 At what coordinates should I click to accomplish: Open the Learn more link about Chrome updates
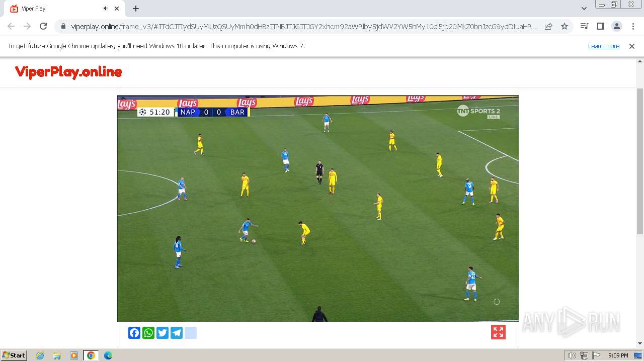604,46
